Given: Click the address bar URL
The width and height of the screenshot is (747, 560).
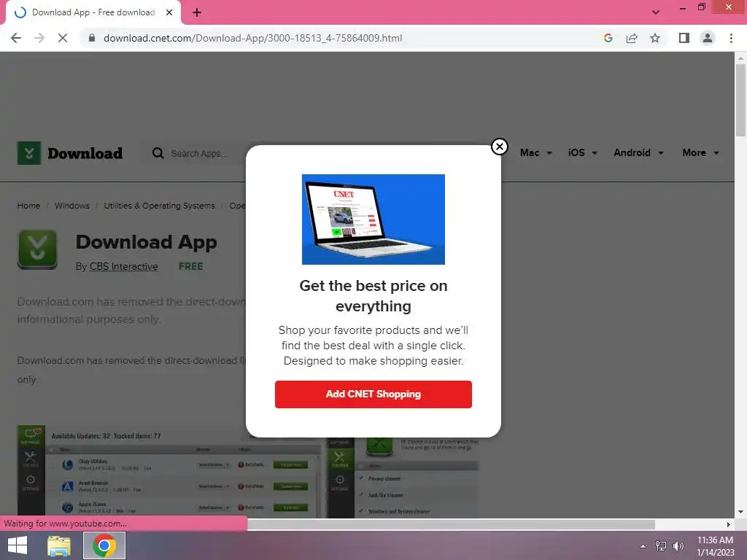Looking at the screenshot, I should [252, 38].
